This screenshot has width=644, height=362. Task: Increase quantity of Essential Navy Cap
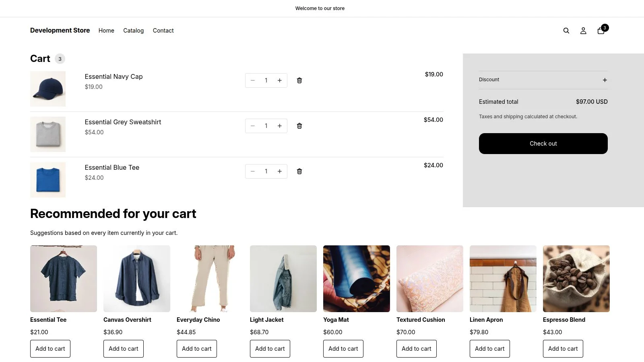[x=280, y=80]
